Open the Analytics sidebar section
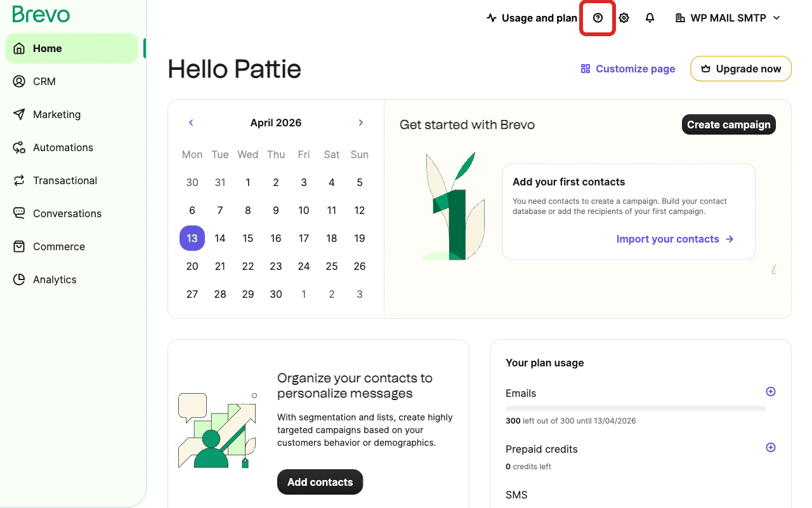 pos(55,279)
